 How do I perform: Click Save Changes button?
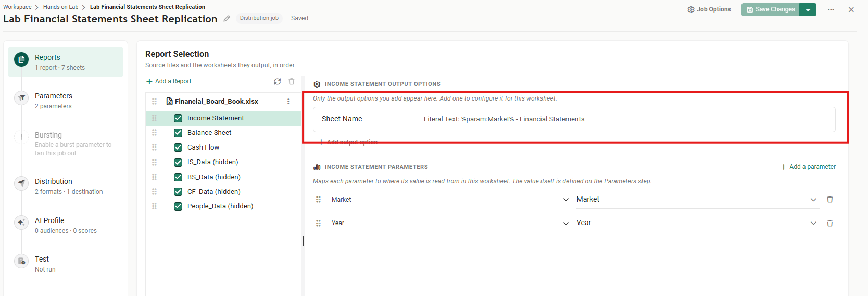tap(771, 9)
